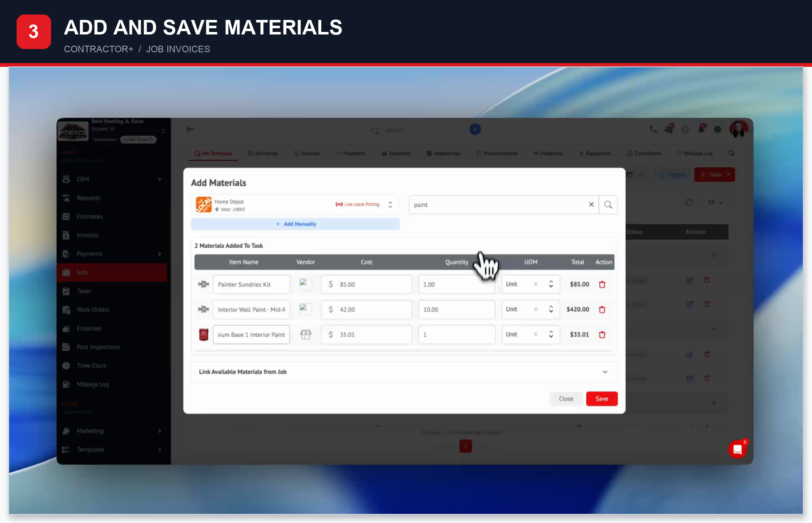Expand the Marketing menu in the sidebar
This screenshot has width=812, height=523.
pos(112,431)
